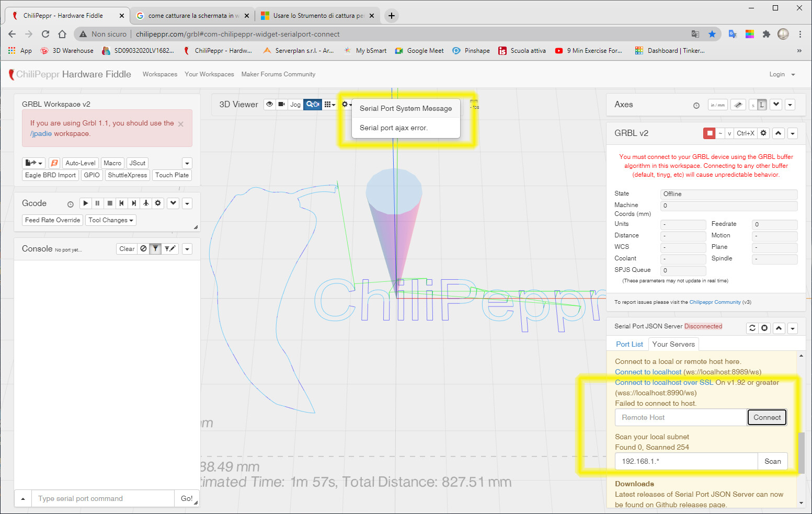This screenshot has height=514, width=812.
Task: Pause Gcode playback
Action: [97, 203]
